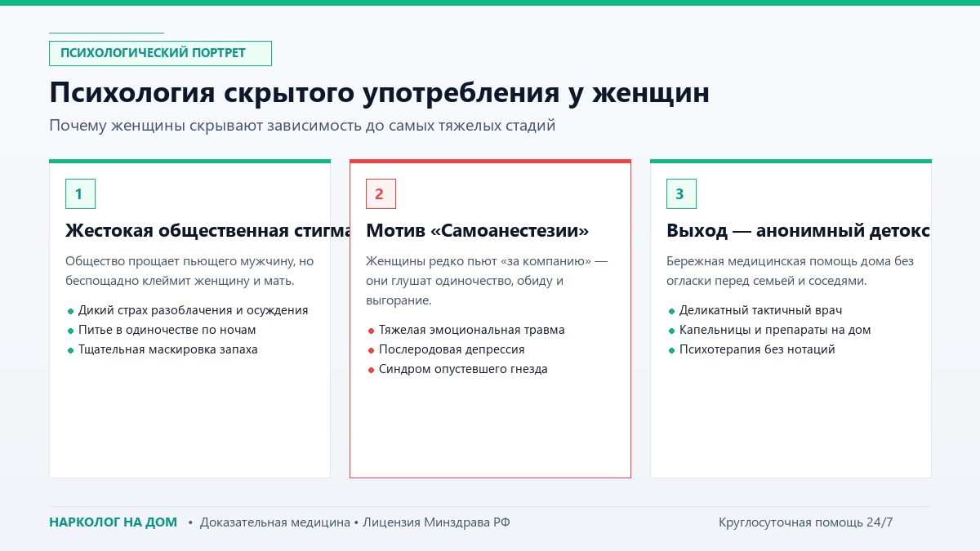980x551 pixels.
Task: Click the footer text «Круглосуточная помощь 24/7»
Action: [806, 522]
